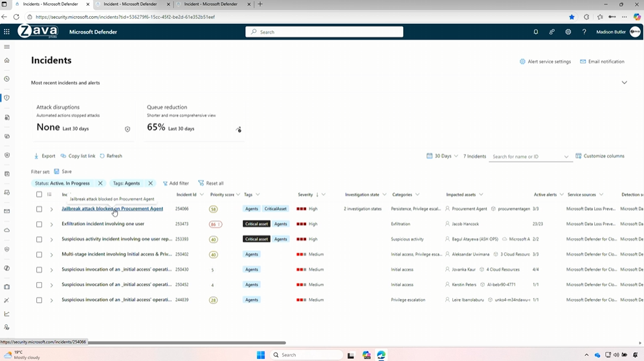This screenshot has height=361, width=644.
Task: Open the reports chart sidebar icon
Action: (x=6, y=314)
